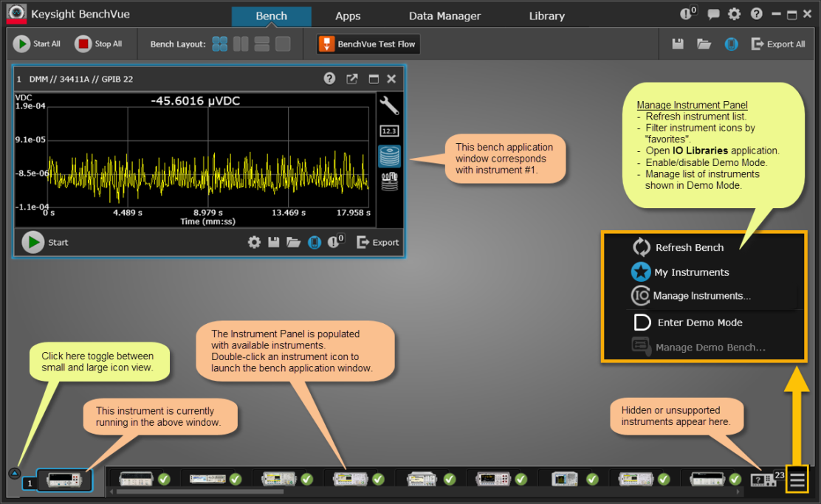Start the DMM measurement
Viewport: 821px width, 504px height.
click(45, 242)
